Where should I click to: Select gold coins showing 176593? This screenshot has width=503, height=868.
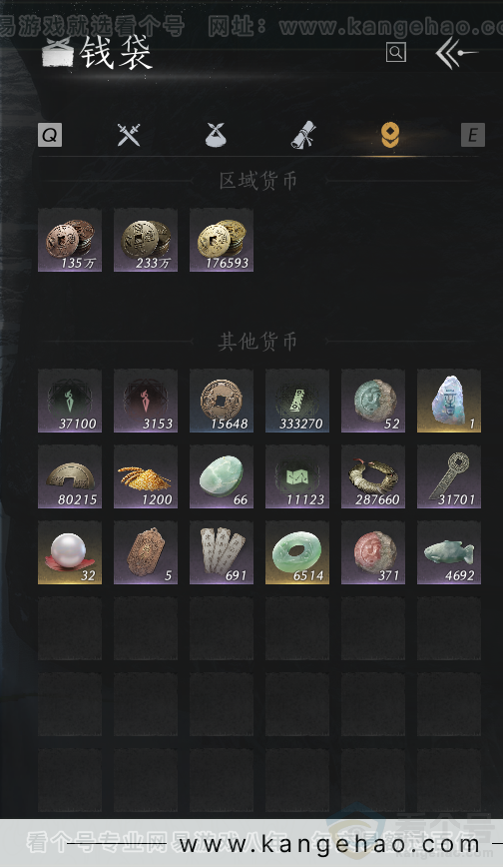[x=222, y=241]
